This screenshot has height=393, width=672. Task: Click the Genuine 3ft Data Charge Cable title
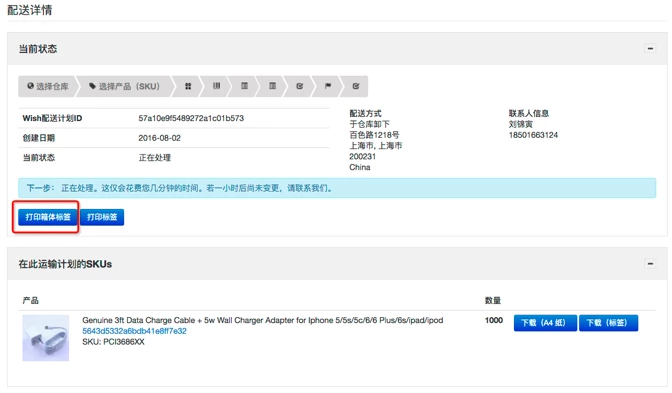click(263, 320)
